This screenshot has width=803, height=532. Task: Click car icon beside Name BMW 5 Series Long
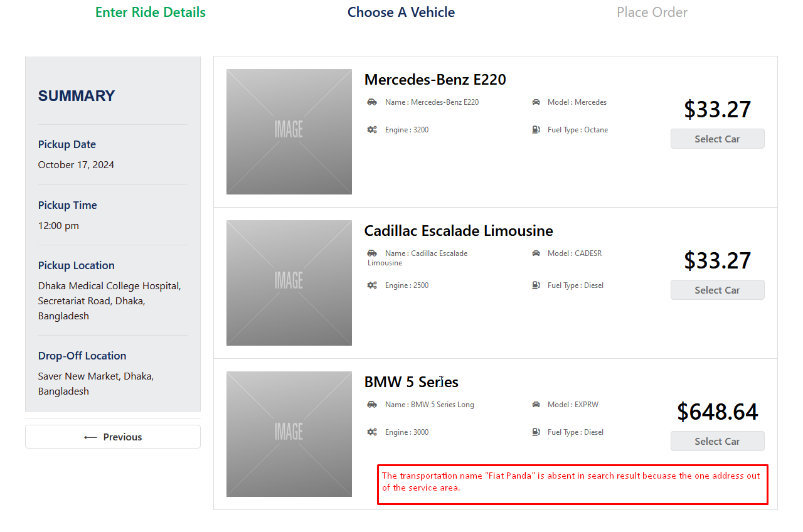[372, 405]
